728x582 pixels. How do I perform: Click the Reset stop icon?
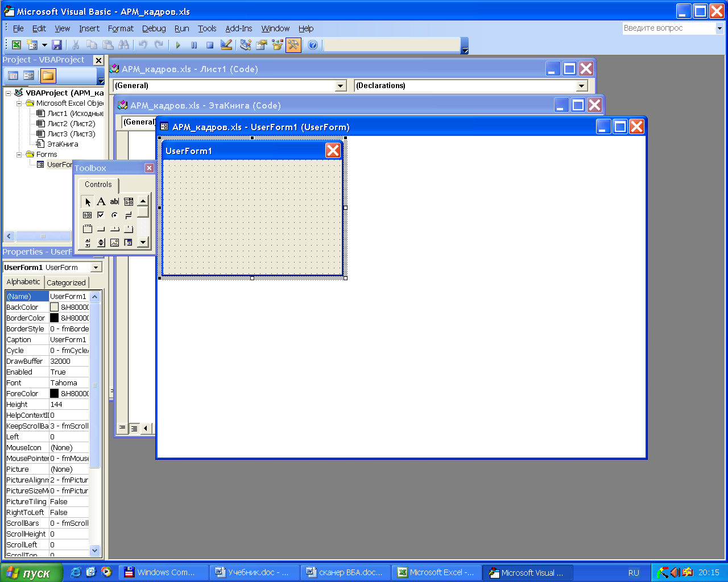(210, 45)
